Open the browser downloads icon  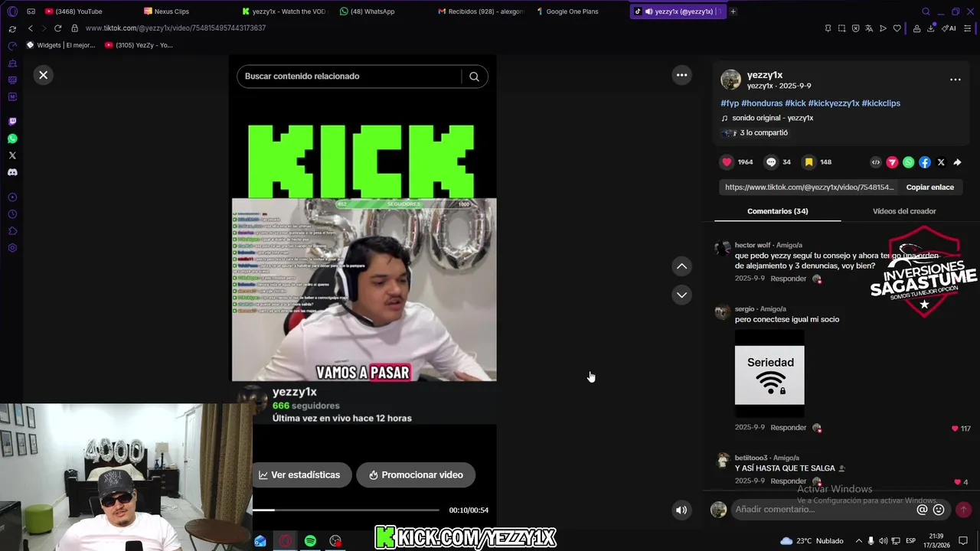(x=931, y=28)
